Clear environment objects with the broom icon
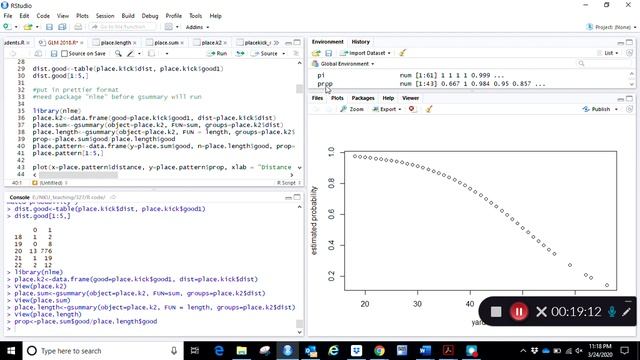 [402, 53]
